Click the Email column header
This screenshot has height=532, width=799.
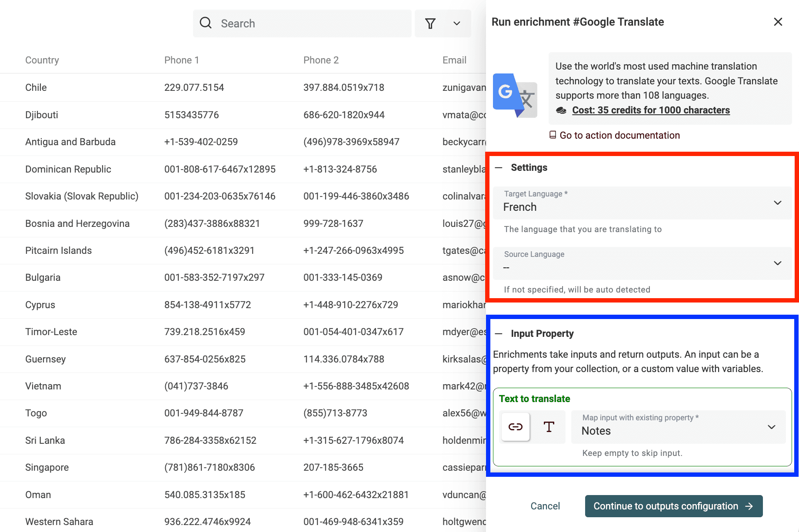pyautogui.click(x=454, y=60)
